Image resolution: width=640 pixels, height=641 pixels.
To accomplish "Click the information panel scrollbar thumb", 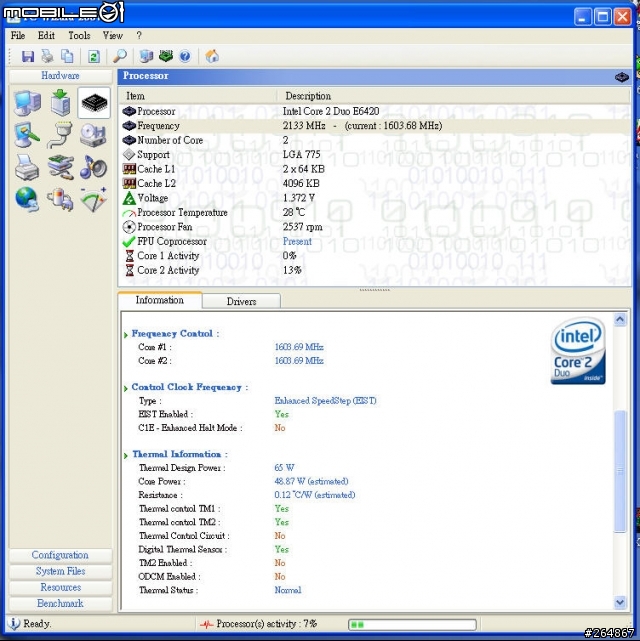I will [620, 471].
